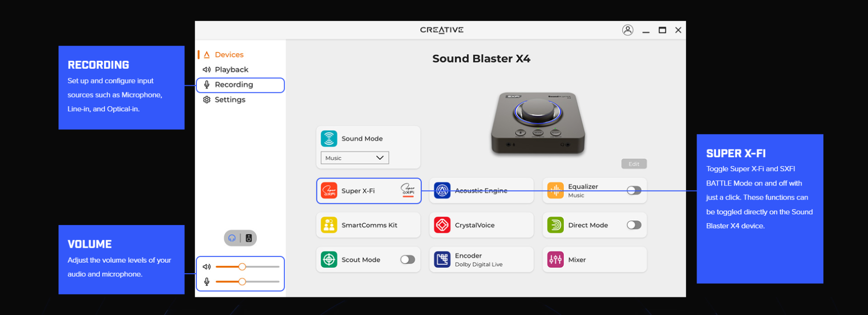
Task: Open Recording in the sidebar
Action: click(x=234, y=85)
